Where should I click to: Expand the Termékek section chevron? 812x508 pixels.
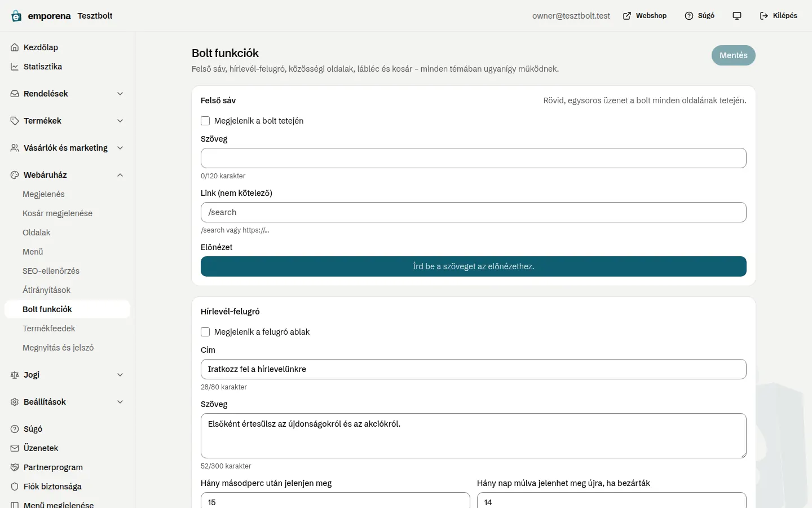coord(120,121)
